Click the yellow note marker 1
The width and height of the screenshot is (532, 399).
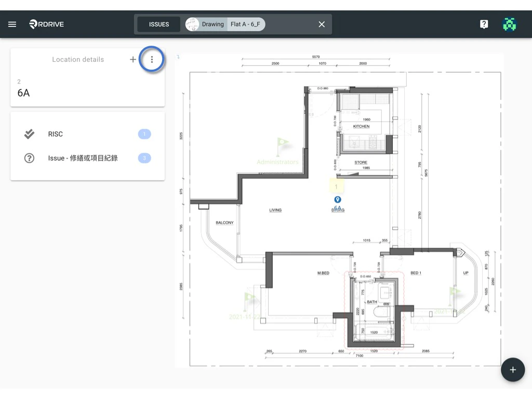(336, 187)
